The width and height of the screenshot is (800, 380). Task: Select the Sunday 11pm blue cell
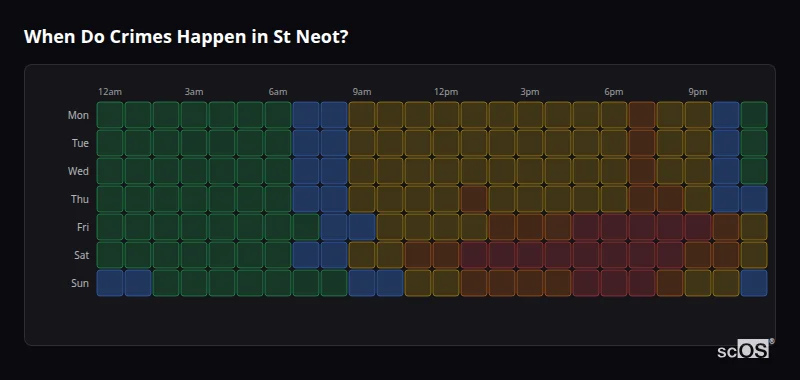tap(754, 283)
